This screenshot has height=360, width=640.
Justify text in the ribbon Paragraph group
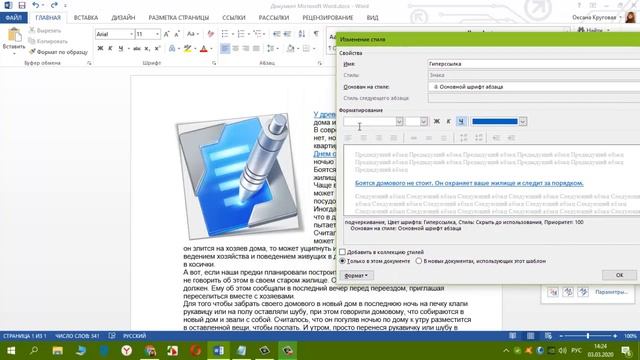pos(256,49)
